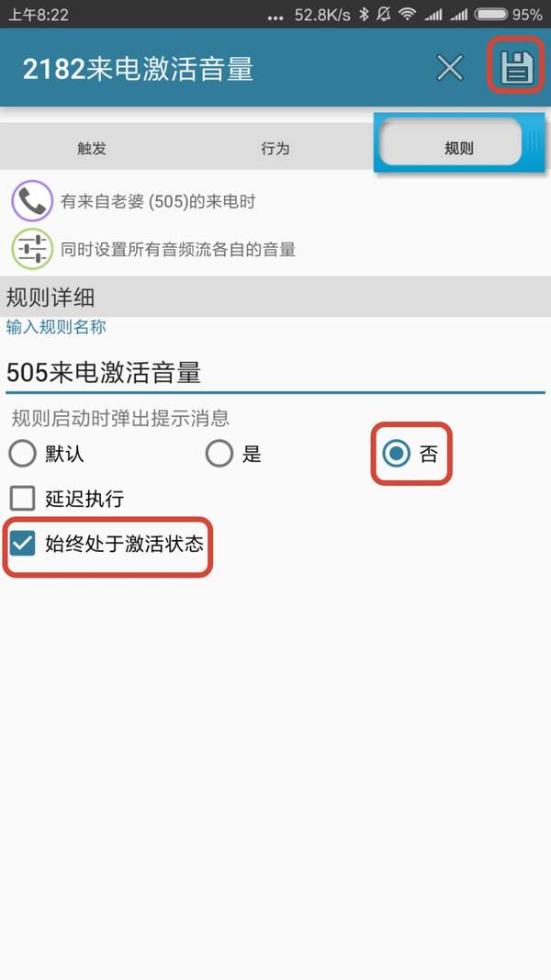Uncheck 始终处于激活状态 checkbox
Screen dimensions: 551x980
coord(22,544)
